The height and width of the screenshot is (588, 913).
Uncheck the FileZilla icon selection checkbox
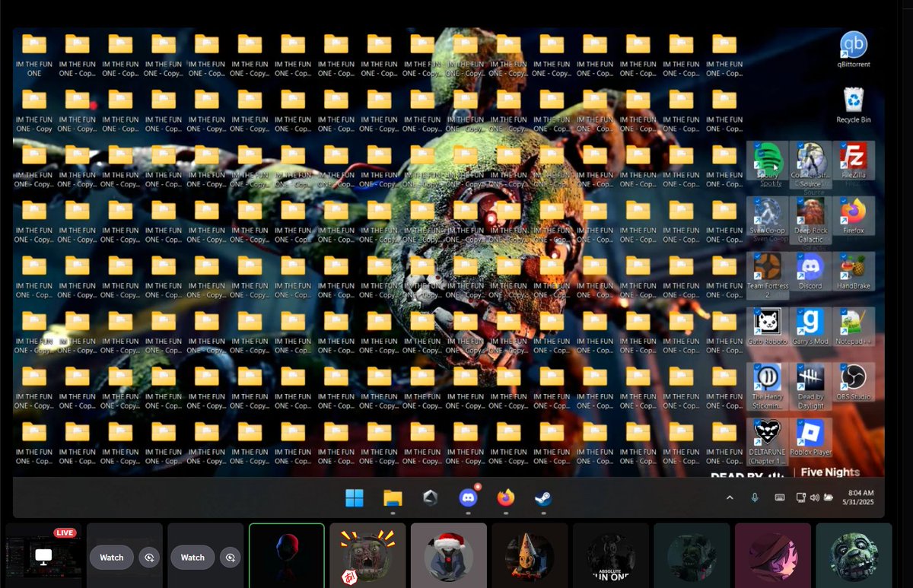tap(844, 147)
